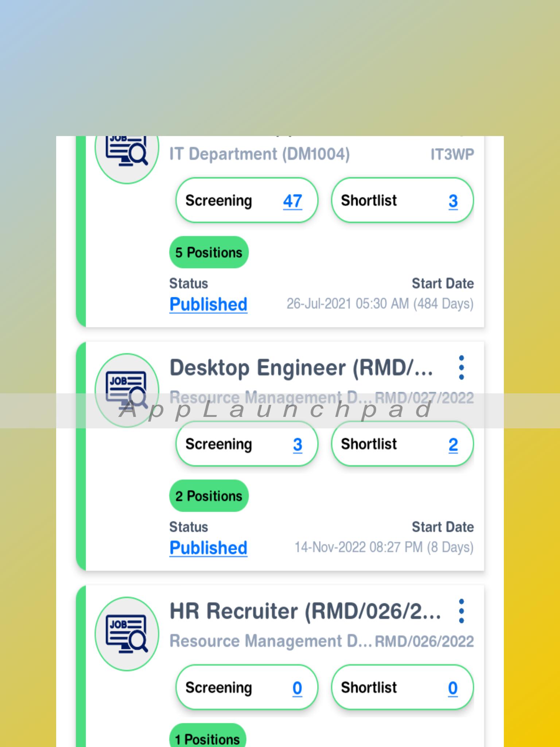Select the Screening pill in IT Department card
This screenshot has width=560, height=747.
coord(247,200)
